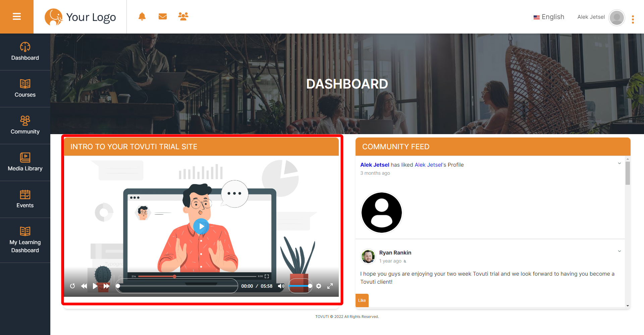Open Ryan Rankin's name link
This screenshot has width=644, height=335.
pos(395,253)
